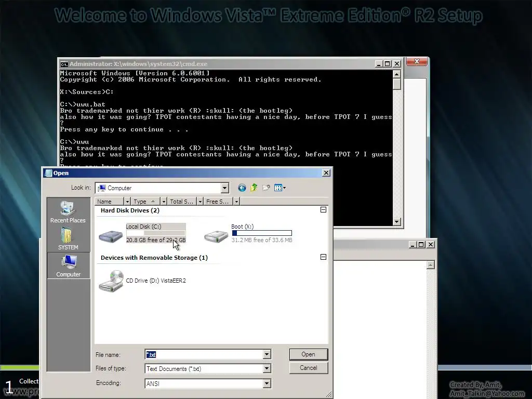Screen dimensions: 532x399
Task: Sort by Type column header
Action: (x=145, y=202)
